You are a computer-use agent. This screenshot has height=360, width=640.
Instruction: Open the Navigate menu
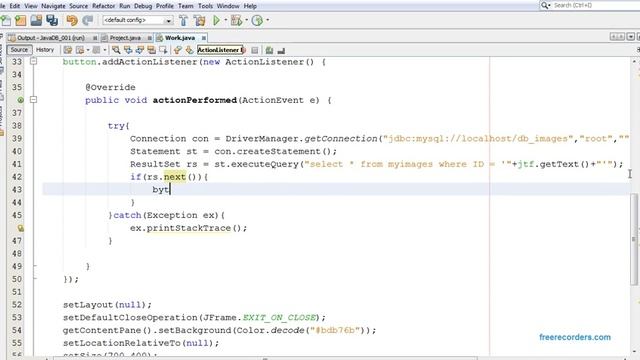(53, 6)
